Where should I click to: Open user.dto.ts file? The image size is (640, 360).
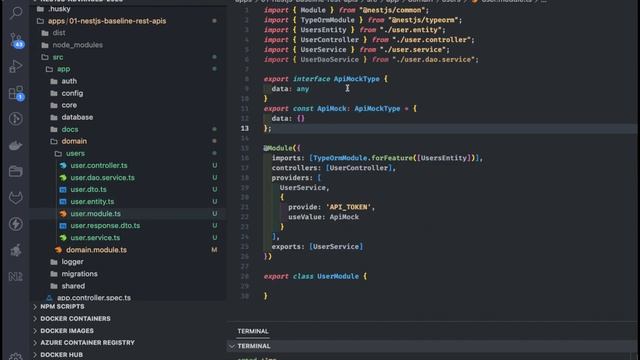point(88,189)
